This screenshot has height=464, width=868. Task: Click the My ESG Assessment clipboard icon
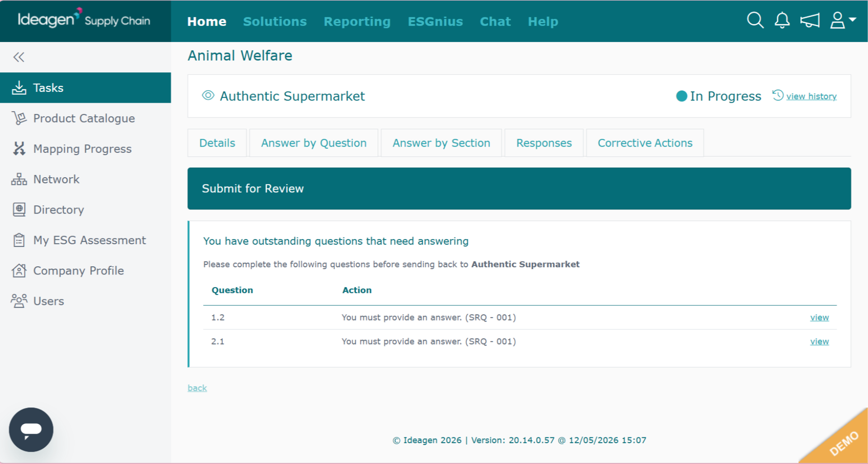pyautogui.click(x=19, y=240)
